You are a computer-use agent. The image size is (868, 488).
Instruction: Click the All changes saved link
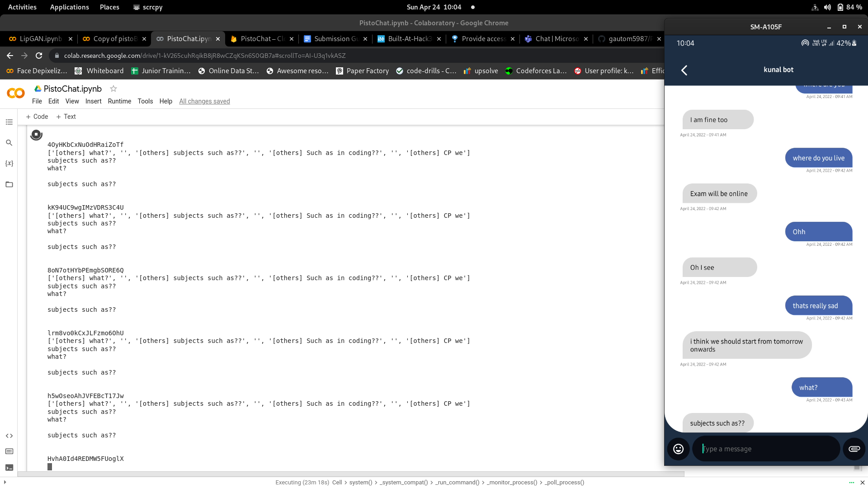[x=204, y=101]
